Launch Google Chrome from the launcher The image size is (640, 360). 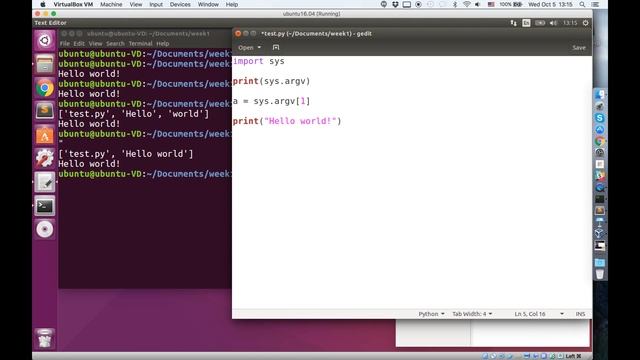(x=44, y=88)
